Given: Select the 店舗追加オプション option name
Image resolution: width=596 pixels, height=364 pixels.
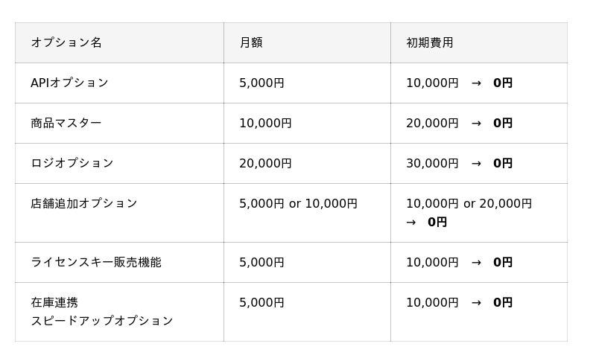Looking at the screenshot, I should click(x=84, y=203).
